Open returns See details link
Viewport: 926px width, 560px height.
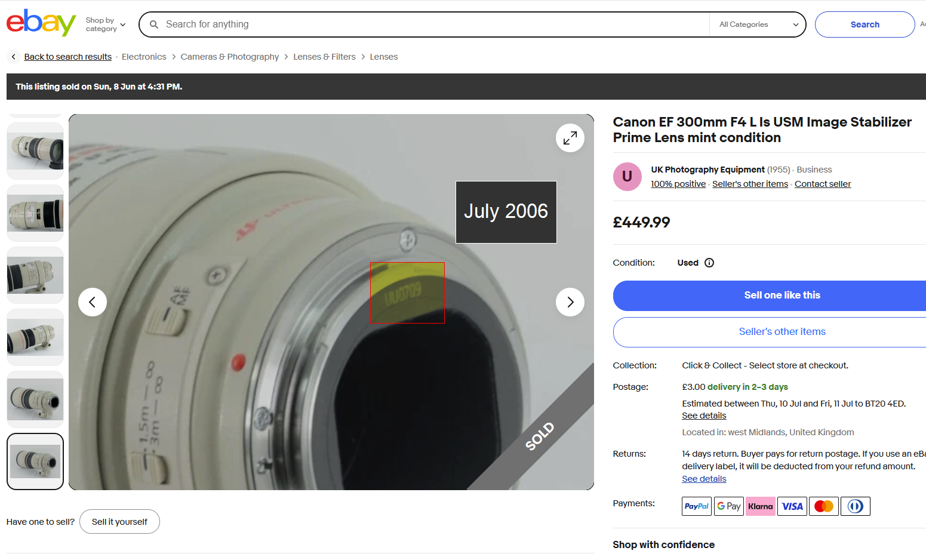tap(705, 479)
